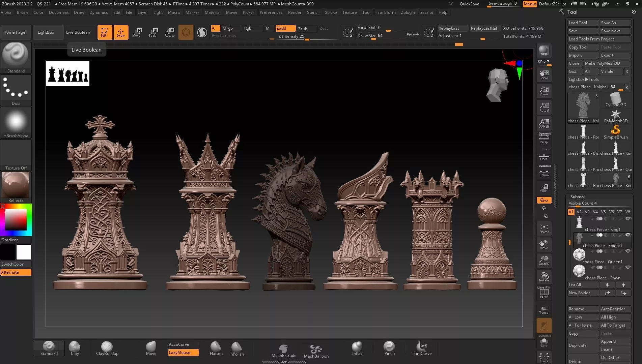Move subtool up with the up arrow
The width and height of the screenshot is (642, 364).
click(x=607, y=285)
